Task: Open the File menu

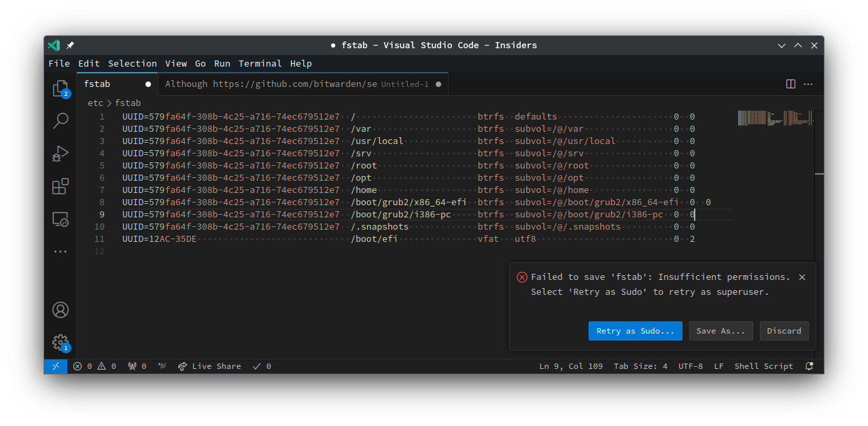Action: click(59, 63)
